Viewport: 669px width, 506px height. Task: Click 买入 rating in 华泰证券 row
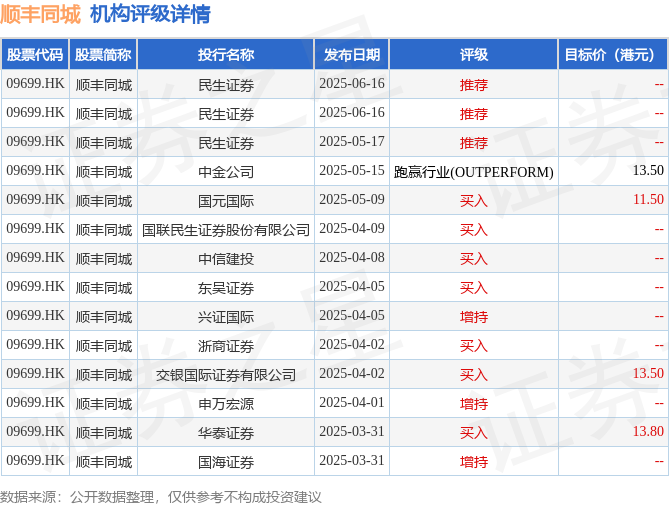point(474,433)
